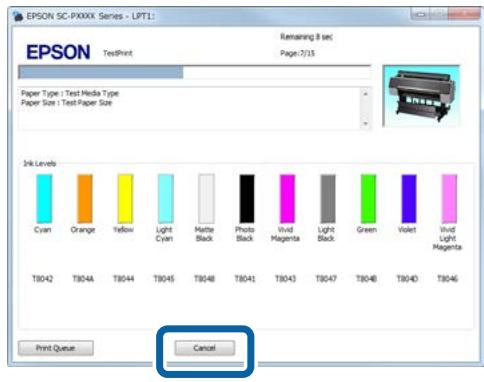484x382 pixels.
Task: Select the Orange ink level bar
Action: [x=85, y=198]
